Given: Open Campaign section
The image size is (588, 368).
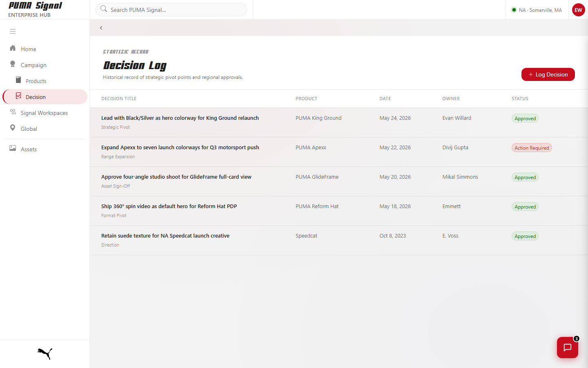Looking at the screenshot, I should [45, 65].
